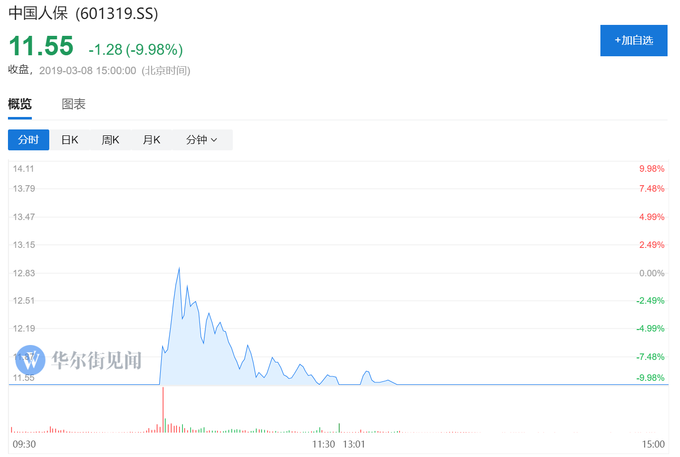Click the 09:30 opening time marker
The image size is (680, 457).
tap(24, 444)
